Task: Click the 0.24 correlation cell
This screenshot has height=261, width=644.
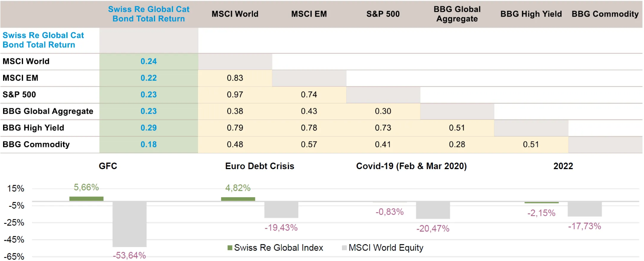Action: tap(149, 61)
